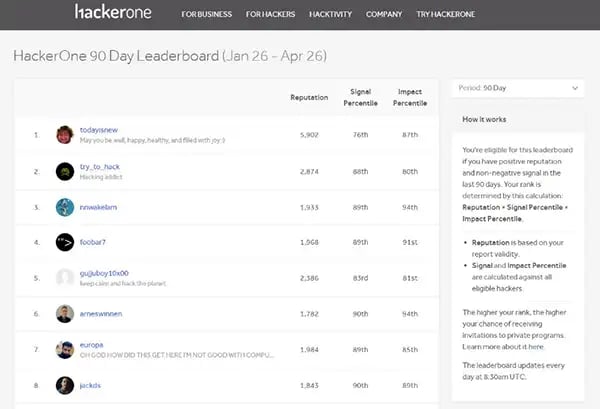Screen dimensions: 600x409
Task: Click arneswinnen's profile photo
Action: click(x=65, y=313)
